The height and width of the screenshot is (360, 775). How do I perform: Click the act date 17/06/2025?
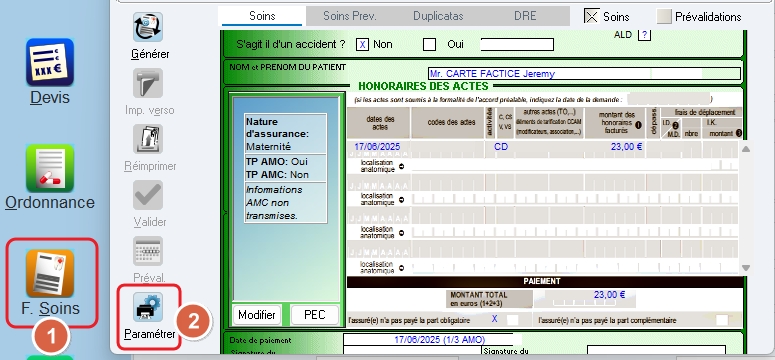click(377, 147)
